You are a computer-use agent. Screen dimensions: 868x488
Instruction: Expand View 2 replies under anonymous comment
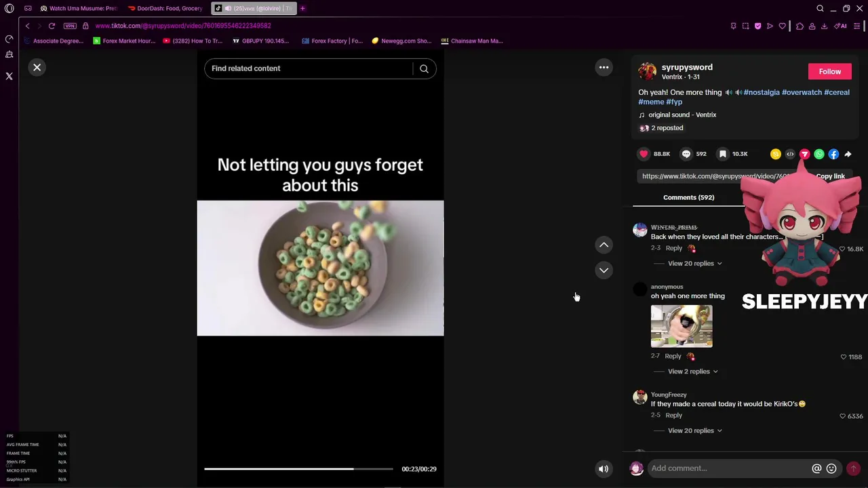coord(692,371)
